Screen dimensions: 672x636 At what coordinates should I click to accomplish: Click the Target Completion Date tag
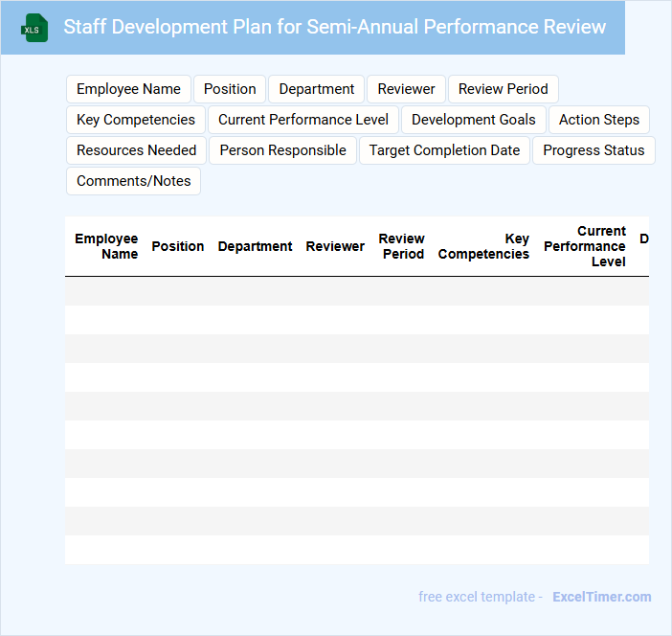tap(444, 150)
